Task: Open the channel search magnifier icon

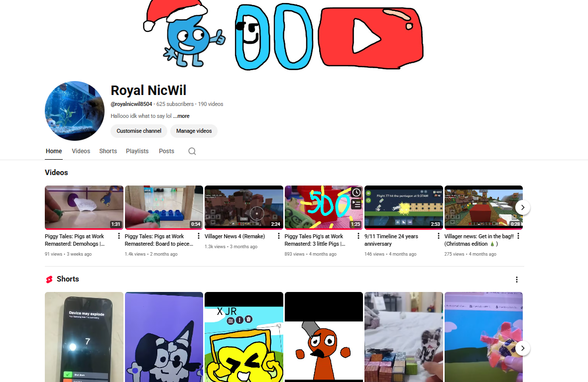Action: pyautogui.click(x=192, y=151)
